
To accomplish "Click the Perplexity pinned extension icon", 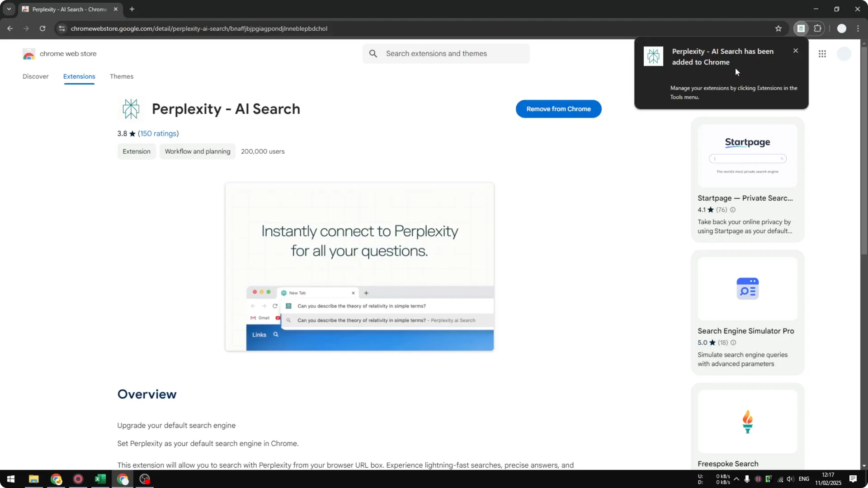I will click(801, 28).
